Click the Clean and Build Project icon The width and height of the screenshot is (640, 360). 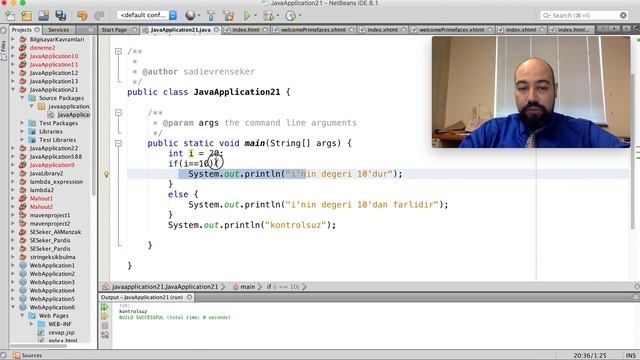[229, 16]
